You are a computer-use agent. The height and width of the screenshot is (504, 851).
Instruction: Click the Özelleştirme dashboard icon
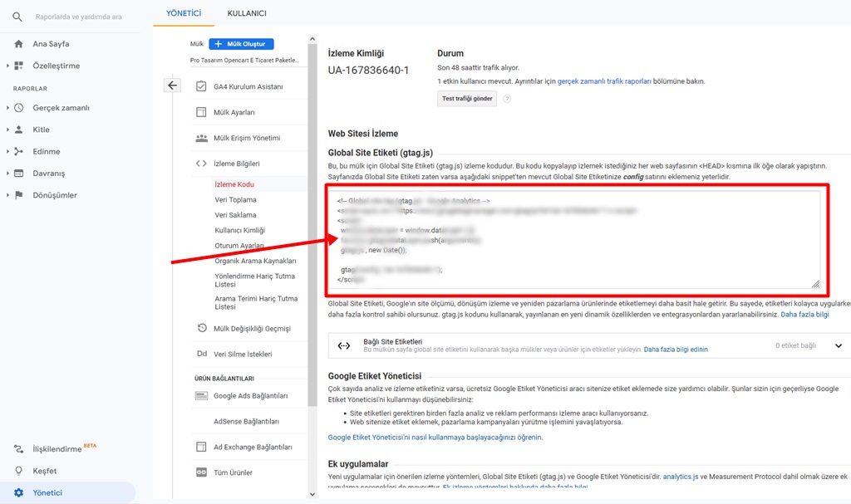(x=19, y=66)
